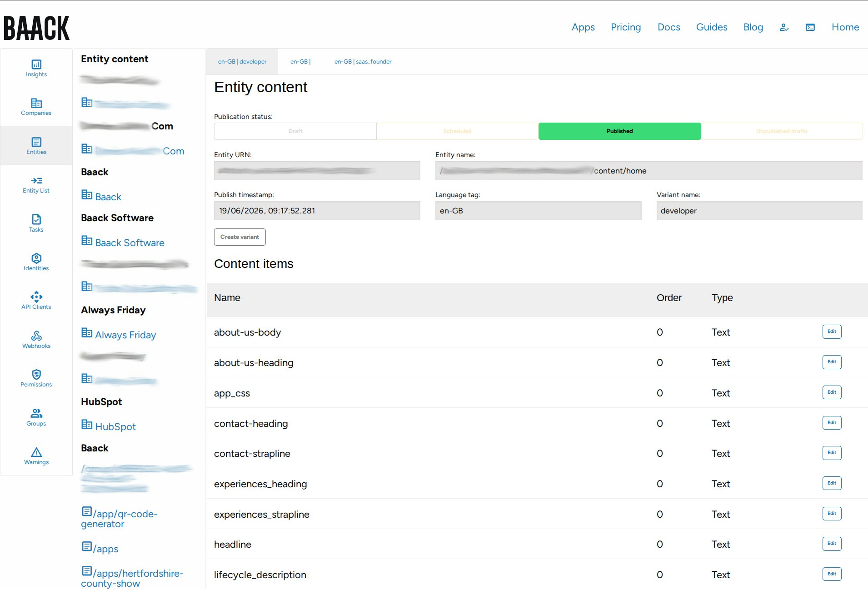
Task: Click the console terminal icon in header
Action: 810,27
